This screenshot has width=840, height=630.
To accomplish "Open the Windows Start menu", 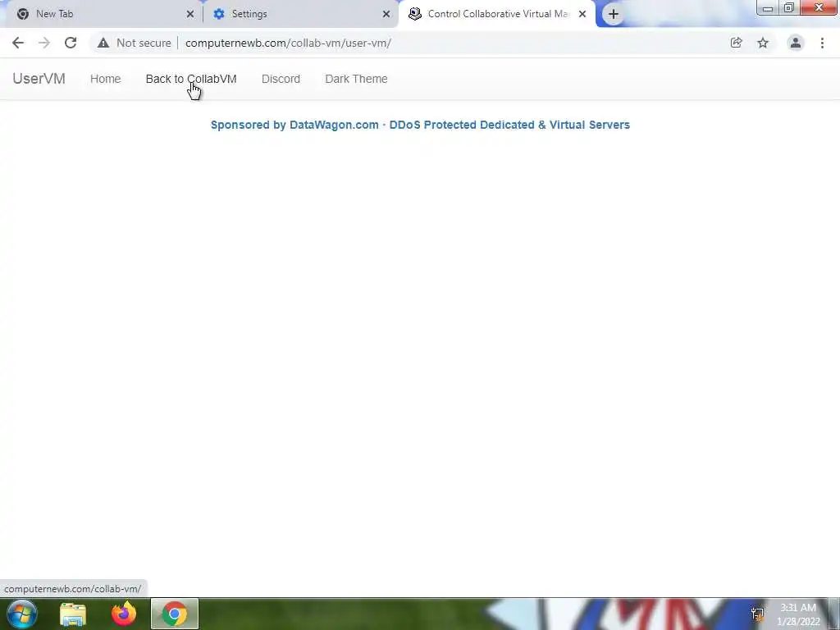I will [x=22, y=614].
